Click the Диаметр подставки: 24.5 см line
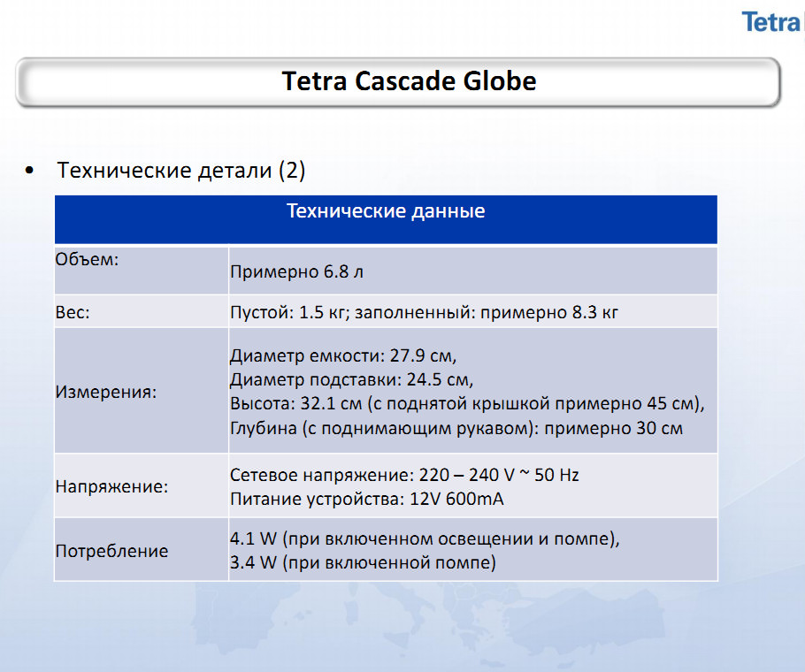This screenshot has height=672, width=805. (352, 381)
